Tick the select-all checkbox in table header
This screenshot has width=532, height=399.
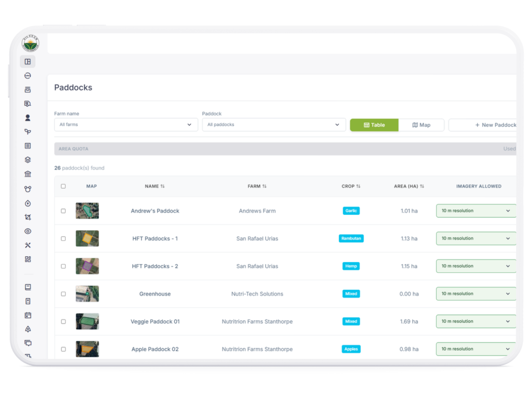(63, 186)
